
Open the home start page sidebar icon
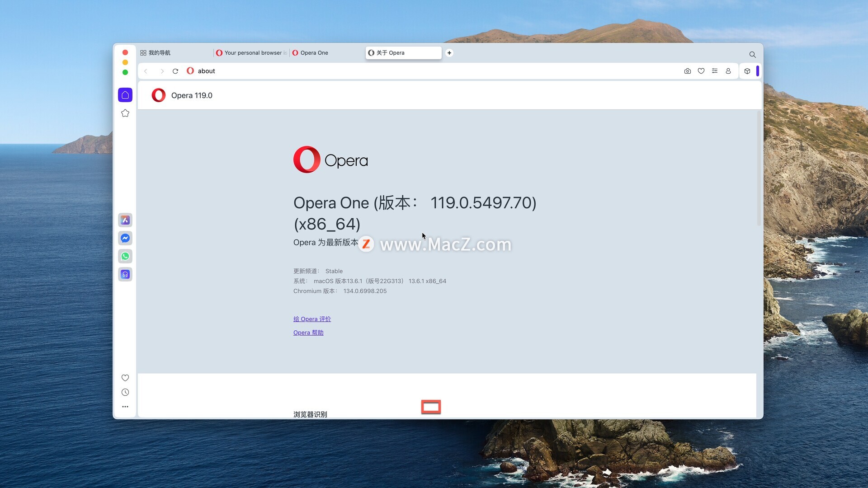[x=125, y=95]
